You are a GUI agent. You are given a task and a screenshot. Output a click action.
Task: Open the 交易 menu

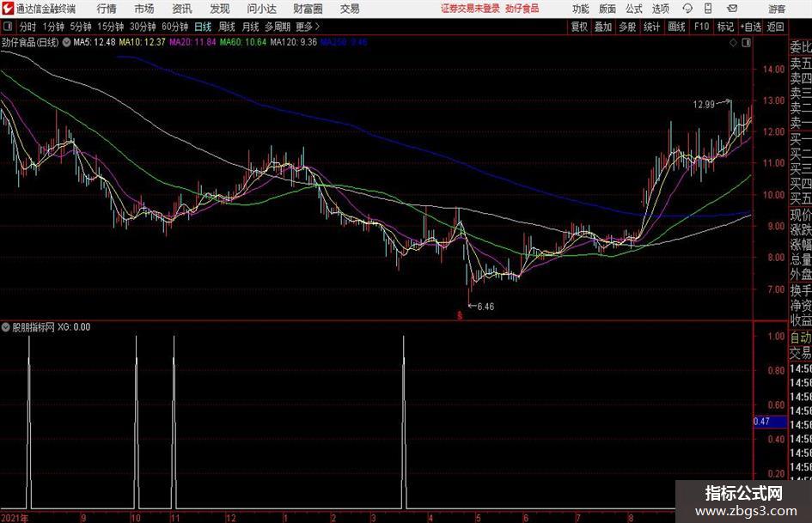coord(350,9)
